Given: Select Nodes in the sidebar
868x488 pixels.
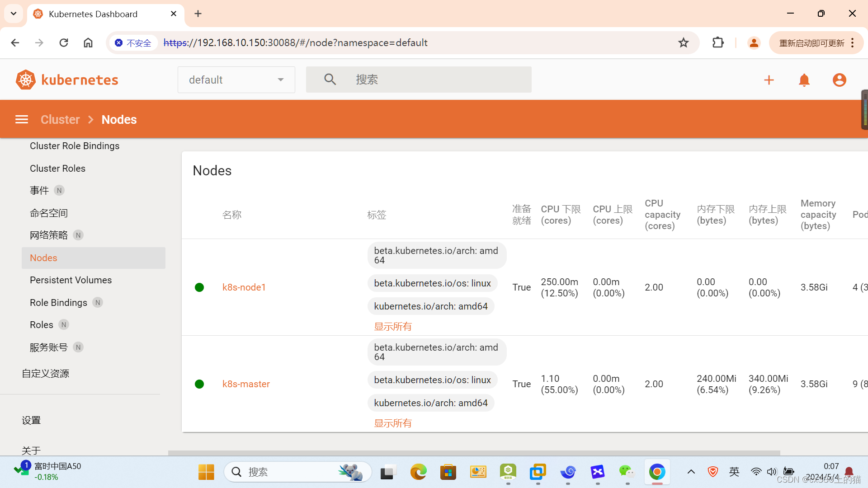Looking at the screenshot, I should 94,258.
